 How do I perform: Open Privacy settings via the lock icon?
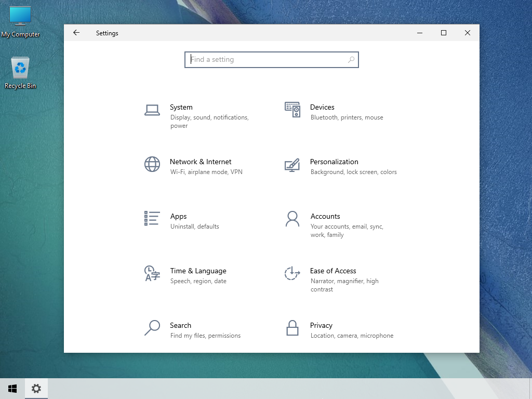(x=292, y=328)
